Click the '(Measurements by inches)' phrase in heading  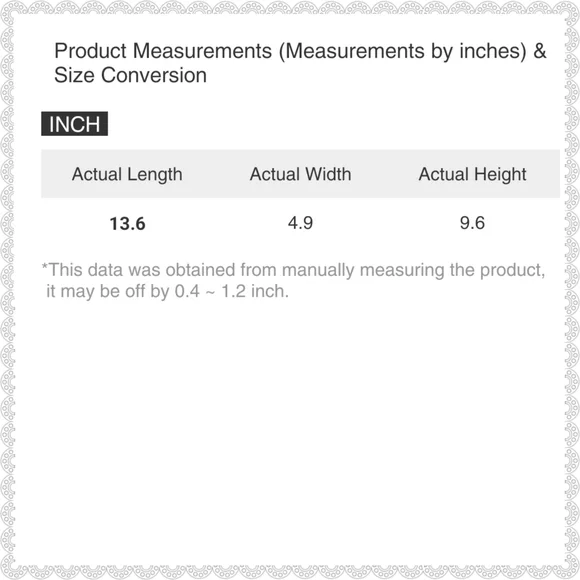click(x=402, y=51)
